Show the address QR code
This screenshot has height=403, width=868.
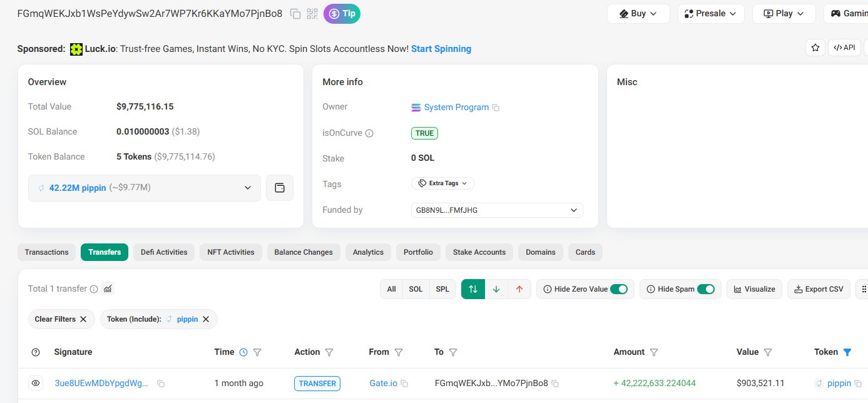pos(312,14)
